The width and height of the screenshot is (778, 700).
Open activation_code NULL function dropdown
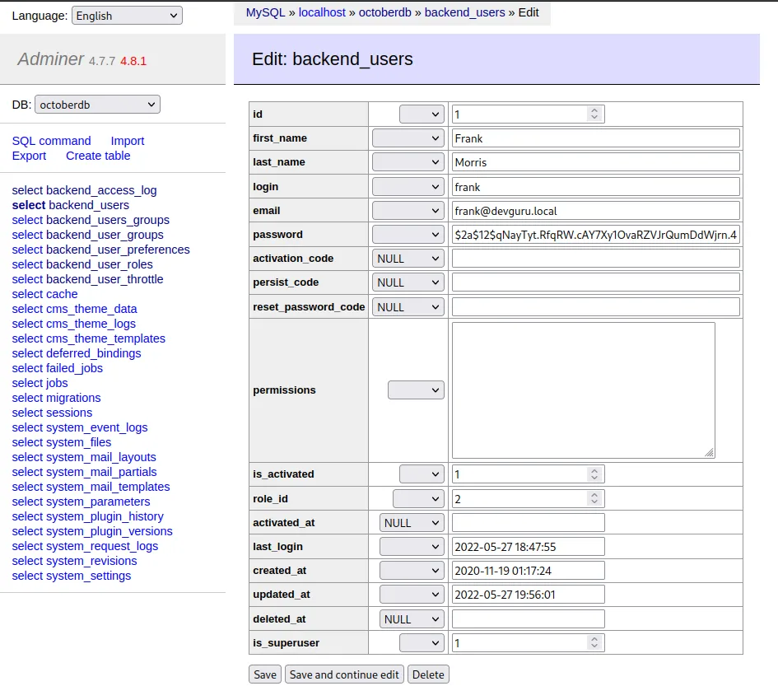click(x=408, y=259)
